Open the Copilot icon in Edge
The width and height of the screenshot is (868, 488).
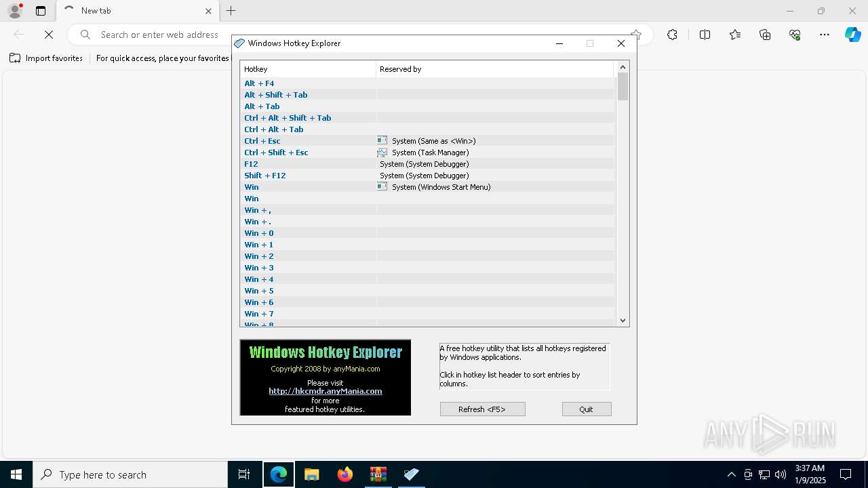point(852,35)
